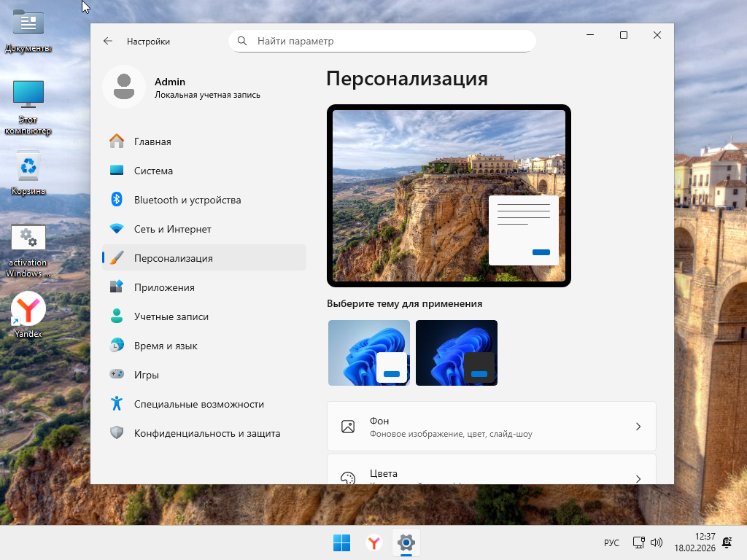The height and width of the screenshot is (560, 747).
Task: Apply the dark Windows theme thumbnail
Action: tap(456, 353)
